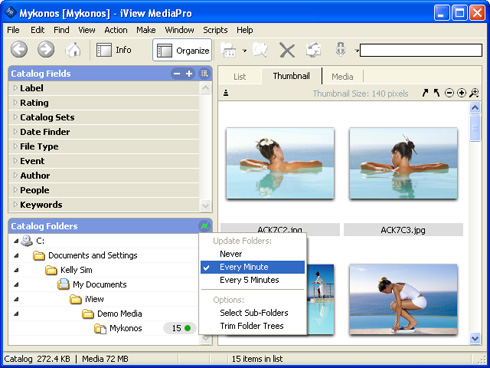Open the Action menu
Screen dimensions: 490x368
116,30
